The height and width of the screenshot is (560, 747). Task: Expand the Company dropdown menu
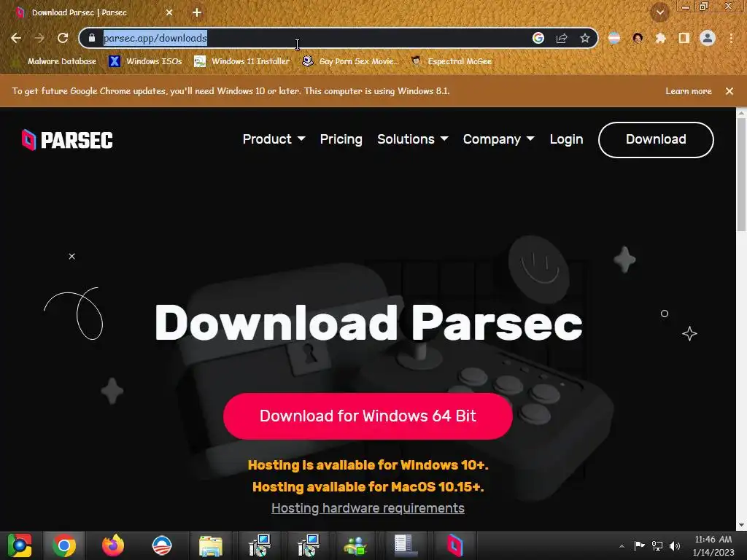pos(499,139)
